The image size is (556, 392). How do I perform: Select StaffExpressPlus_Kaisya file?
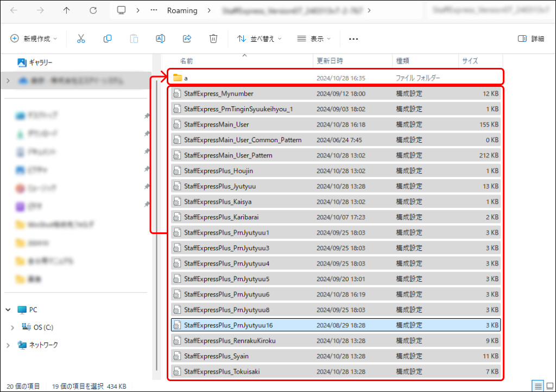[x=336, y=201]
